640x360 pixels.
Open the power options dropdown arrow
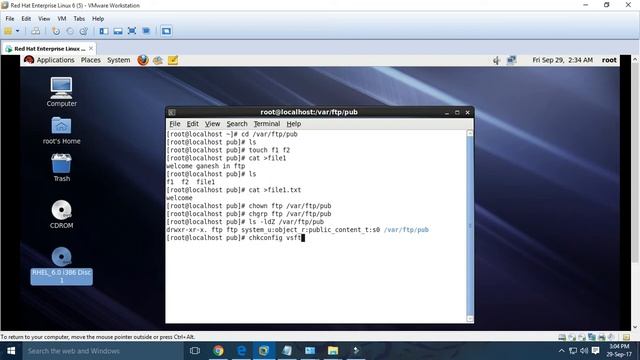(18, 31)
